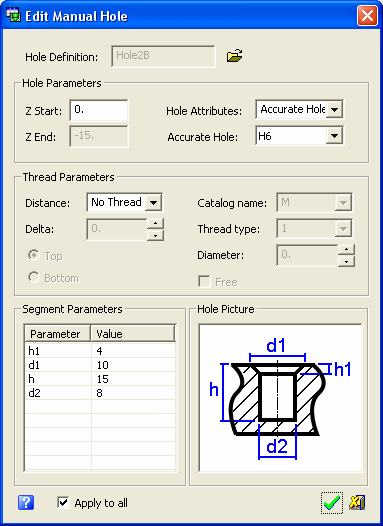Increase the Delta spinner value
Image resolution: width=383 pixels, height=526 pixels.
155,223
